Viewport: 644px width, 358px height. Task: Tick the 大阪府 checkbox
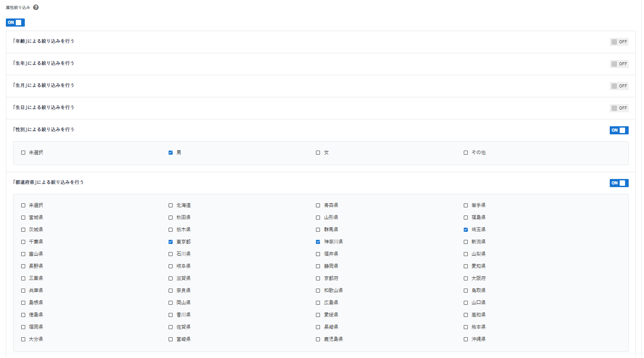coord(466,279)
